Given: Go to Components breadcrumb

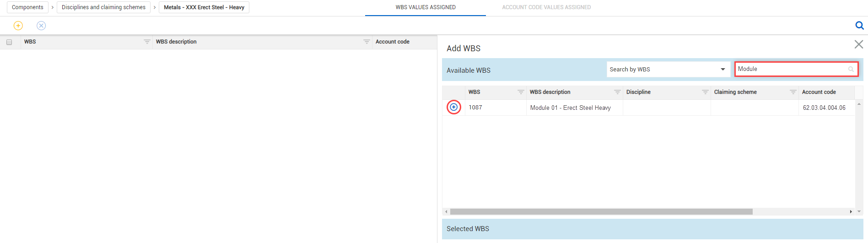Looking at the screenshot, I should [27, 7].
